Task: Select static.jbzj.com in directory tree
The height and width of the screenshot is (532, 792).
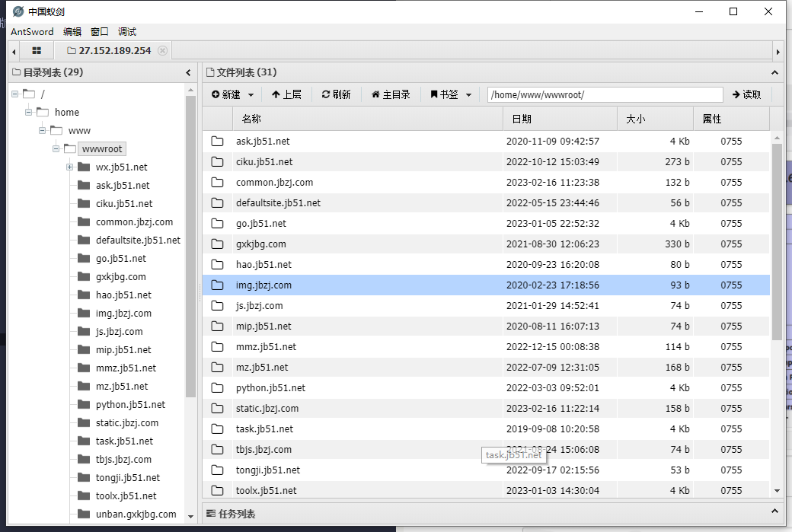Action: click(127, 423)
